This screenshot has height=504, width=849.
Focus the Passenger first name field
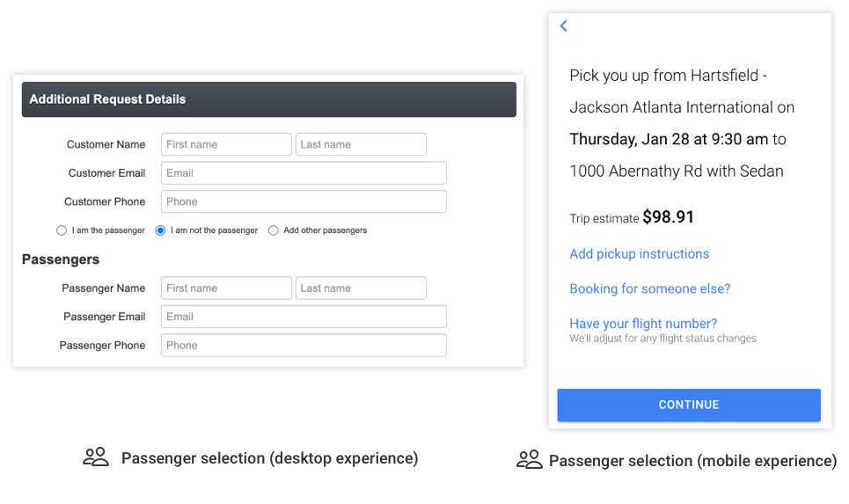(226, 289)
